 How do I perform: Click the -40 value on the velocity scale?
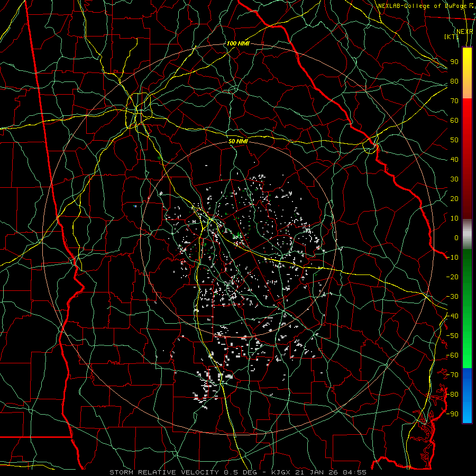pyautogui.click(x=452, y=316)
